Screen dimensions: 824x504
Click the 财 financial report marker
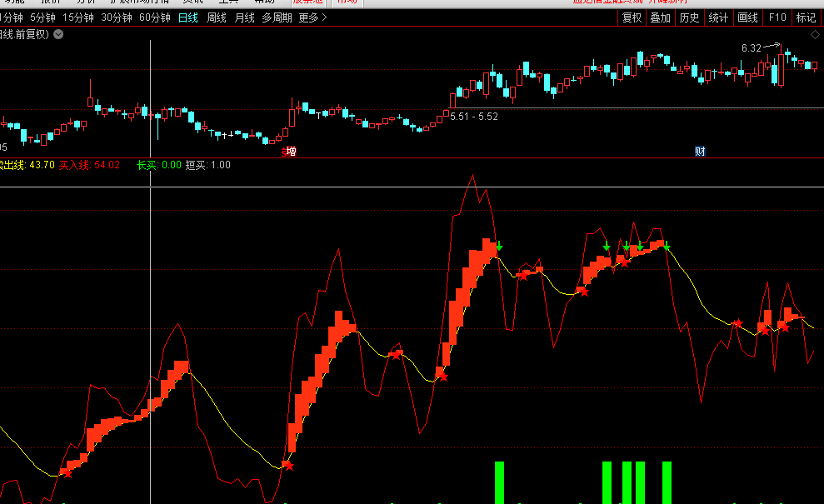tap(700, 152)
